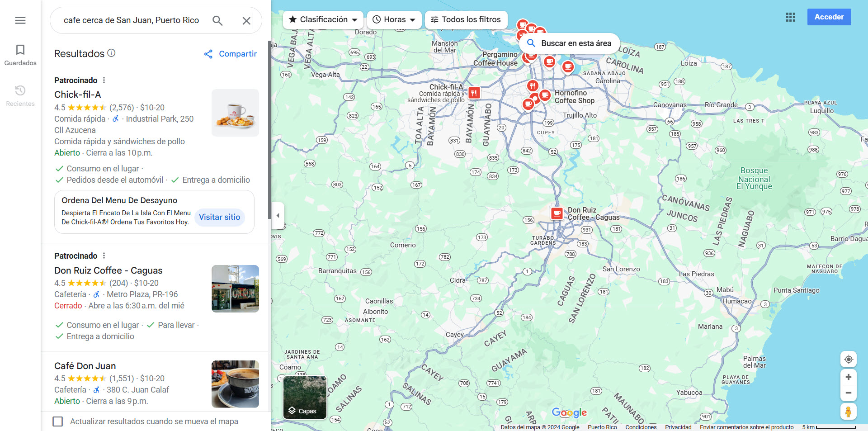The height and width of the screenshot is (431, 868).
Task: Open Guardados saved places
Action: click(x=20, y=55)
